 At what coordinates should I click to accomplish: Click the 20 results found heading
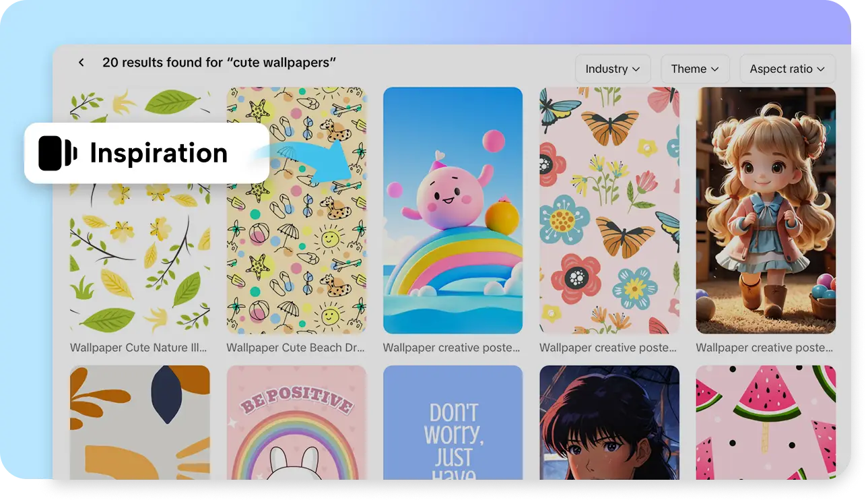(219, 62)
